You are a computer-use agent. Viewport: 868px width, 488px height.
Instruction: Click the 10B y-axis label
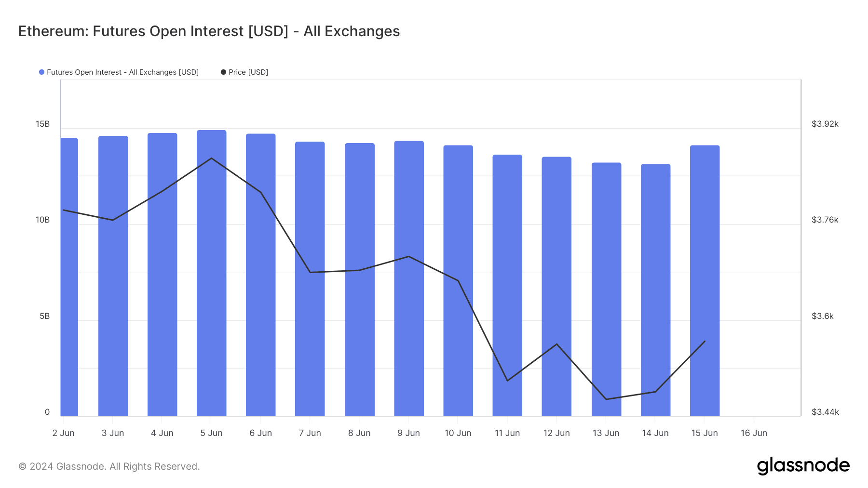point(42,220)
